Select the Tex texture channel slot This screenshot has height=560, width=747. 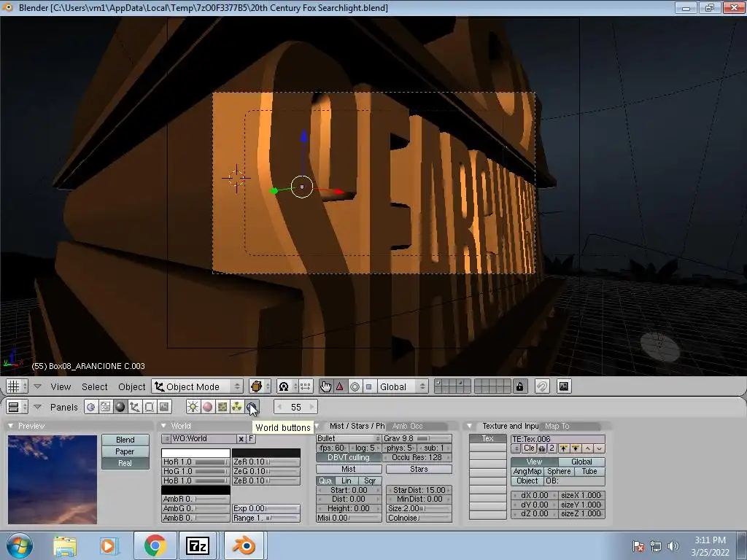487,438
